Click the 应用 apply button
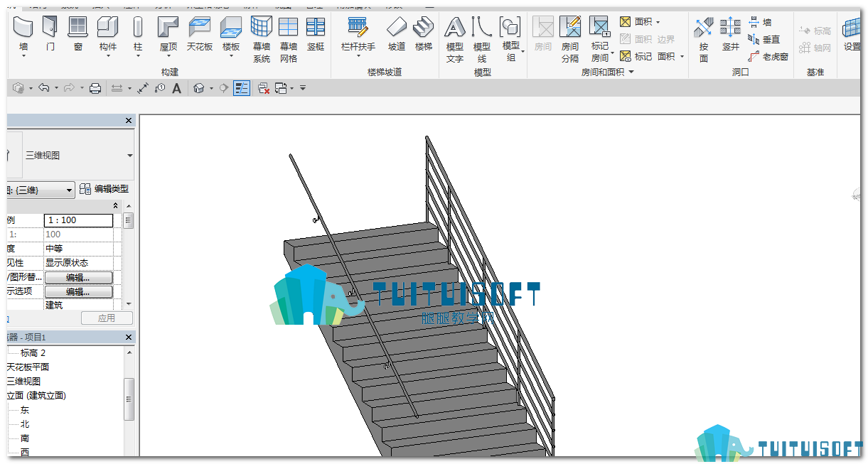The height and width of the screenshot is (464, 868). coord(107,318)
